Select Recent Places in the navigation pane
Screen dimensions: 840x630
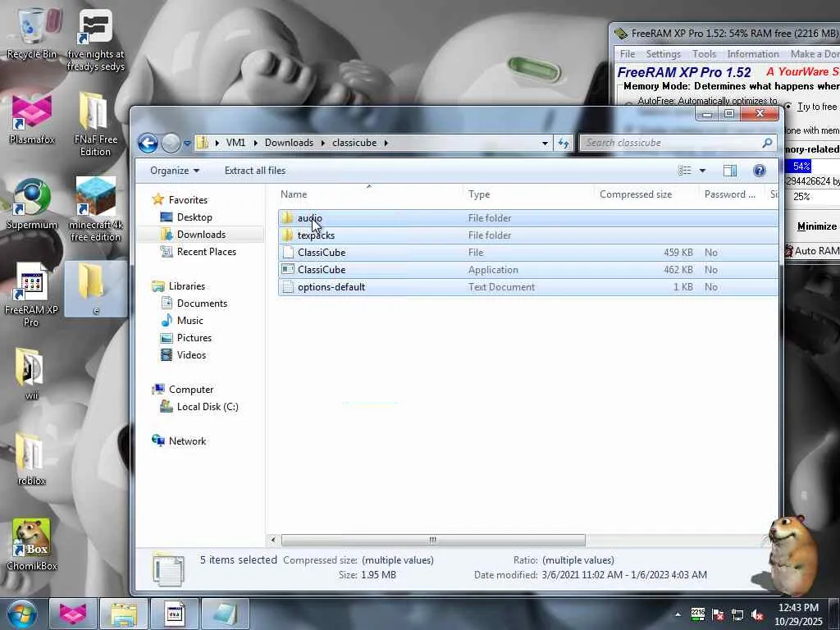tap(206, 251)
